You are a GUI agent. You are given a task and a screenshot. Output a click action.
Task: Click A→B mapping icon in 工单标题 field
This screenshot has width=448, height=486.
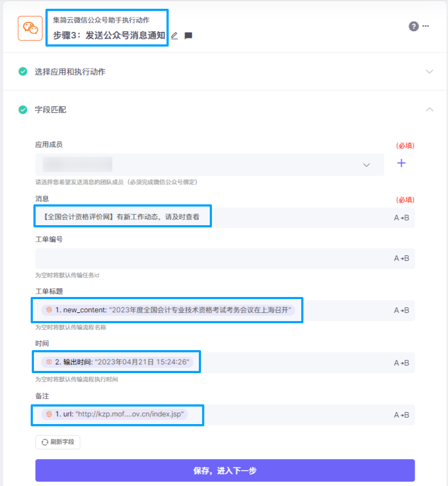pos(401,310)
